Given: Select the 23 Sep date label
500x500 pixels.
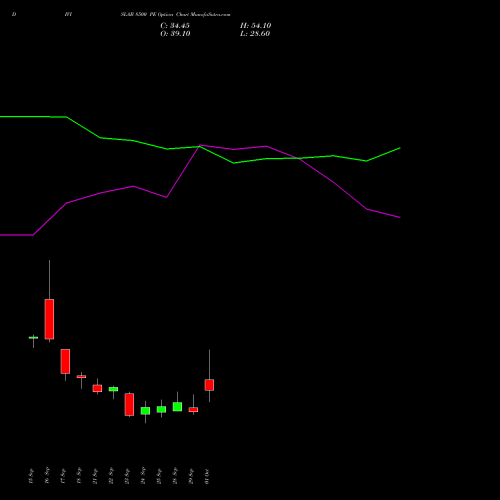Looking at the screenshot, I should coord(127,476).
